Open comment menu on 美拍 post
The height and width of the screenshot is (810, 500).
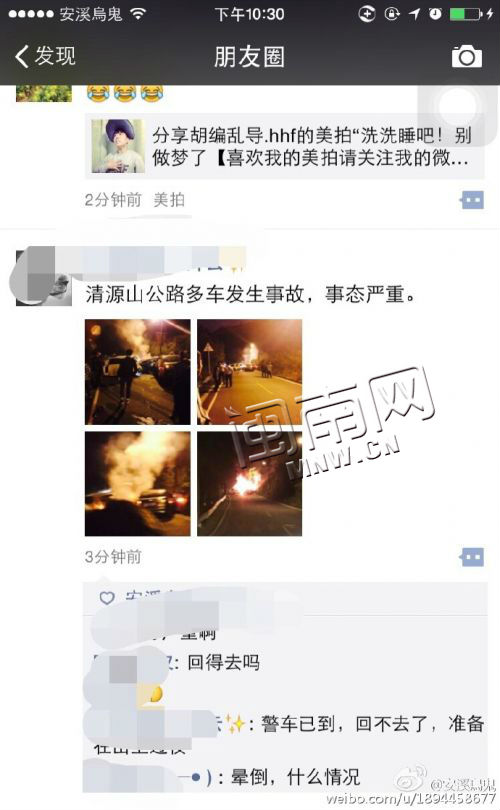tap(472, 200)
